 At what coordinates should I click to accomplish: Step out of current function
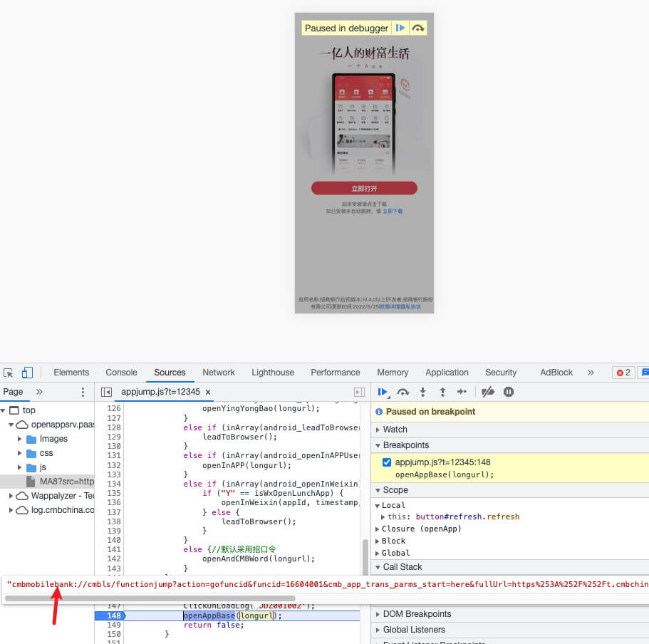442,392
